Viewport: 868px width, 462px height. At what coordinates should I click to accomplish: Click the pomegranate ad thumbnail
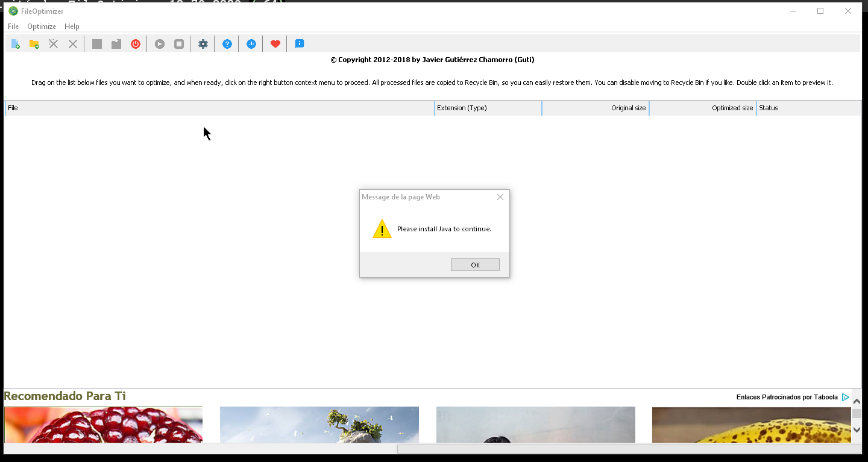pos(103,425)
